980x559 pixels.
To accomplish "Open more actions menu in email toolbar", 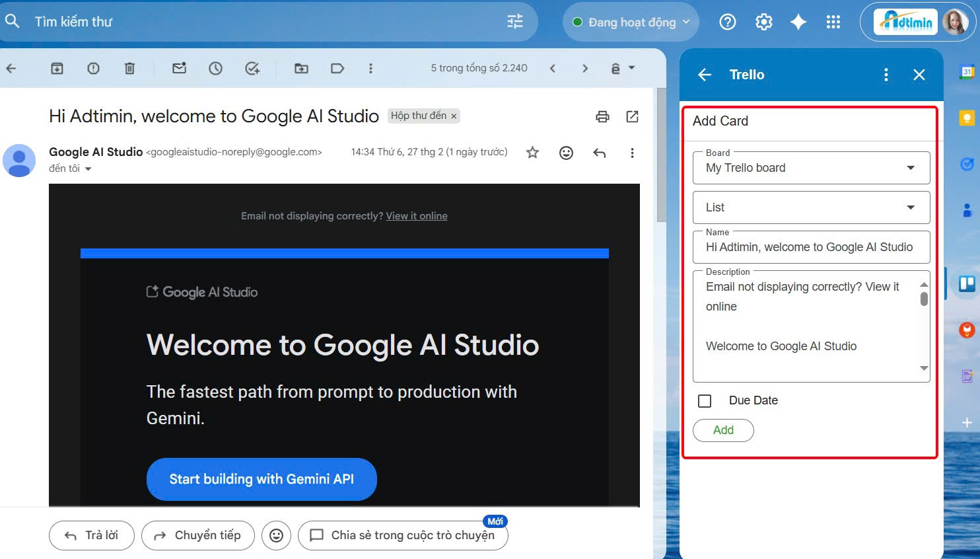I will [x=370, y=68].
